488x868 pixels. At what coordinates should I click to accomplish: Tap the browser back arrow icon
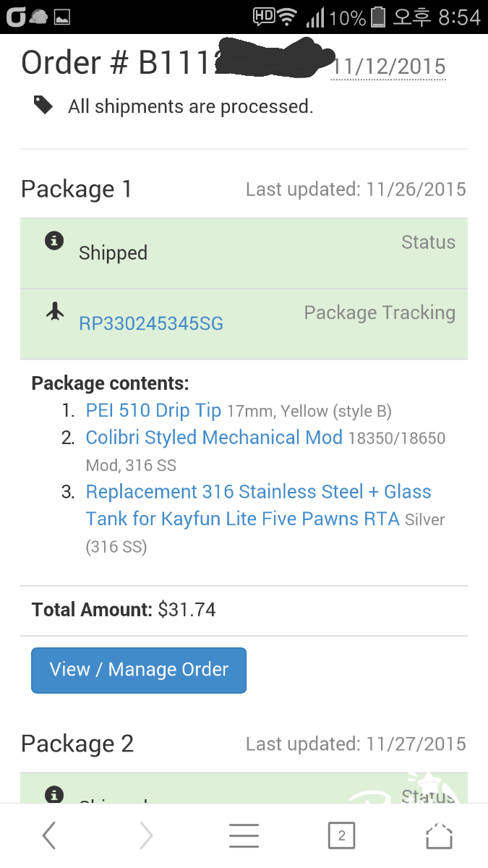pos(49,836)
